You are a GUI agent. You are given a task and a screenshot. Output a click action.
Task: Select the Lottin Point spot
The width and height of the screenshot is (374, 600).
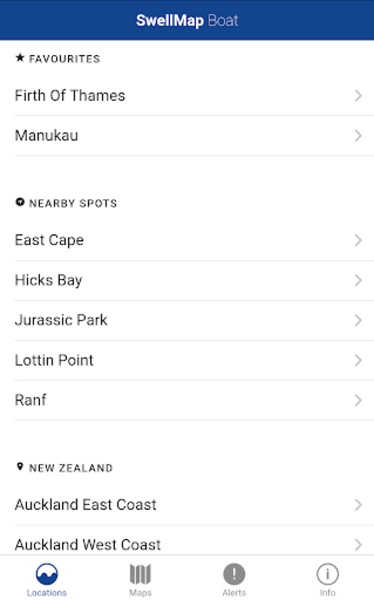pos(194,360)
